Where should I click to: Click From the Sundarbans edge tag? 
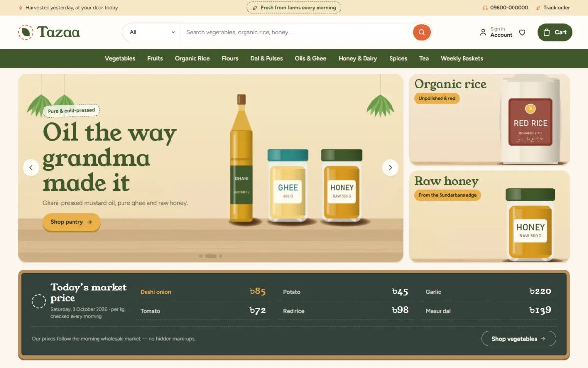[448, 195]
